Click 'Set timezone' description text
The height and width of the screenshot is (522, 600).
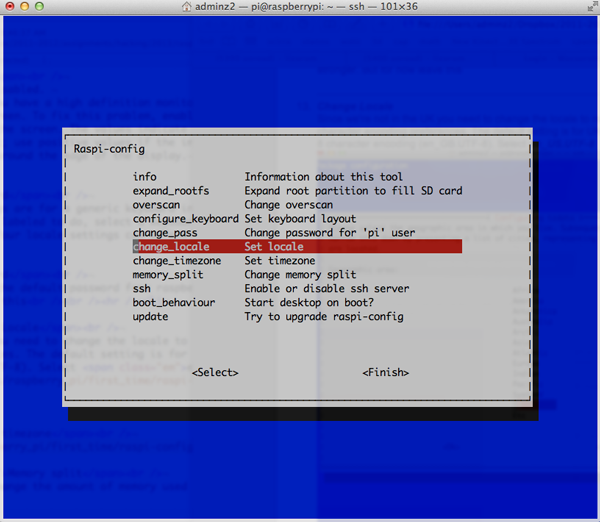280,261
